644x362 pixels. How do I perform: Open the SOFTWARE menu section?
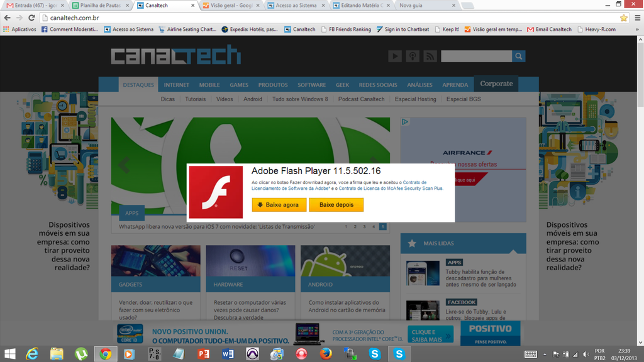312,85
